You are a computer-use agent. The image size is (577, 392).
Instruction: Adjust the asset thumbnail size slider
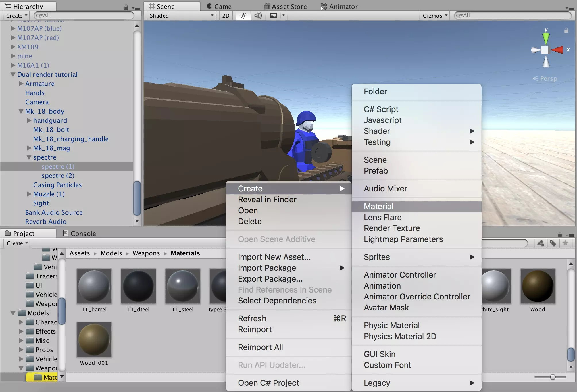(x=553, y=377)
